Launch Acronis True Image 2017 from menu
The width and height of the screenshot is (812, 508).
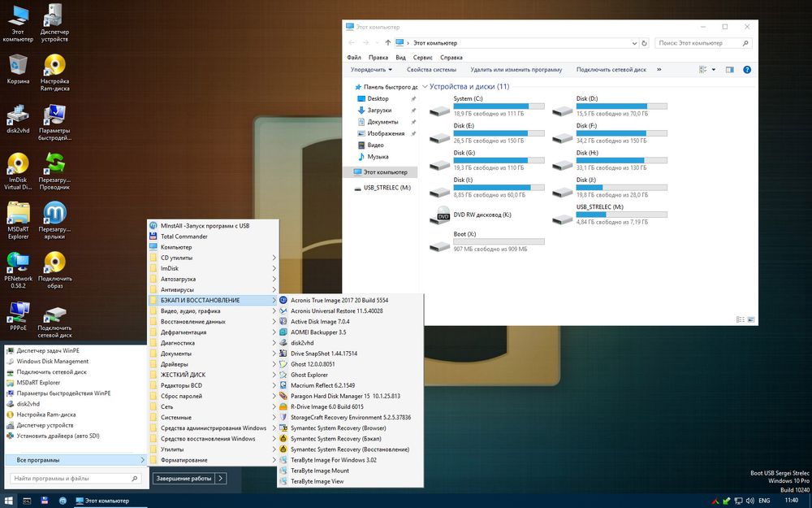coord(339,300)
